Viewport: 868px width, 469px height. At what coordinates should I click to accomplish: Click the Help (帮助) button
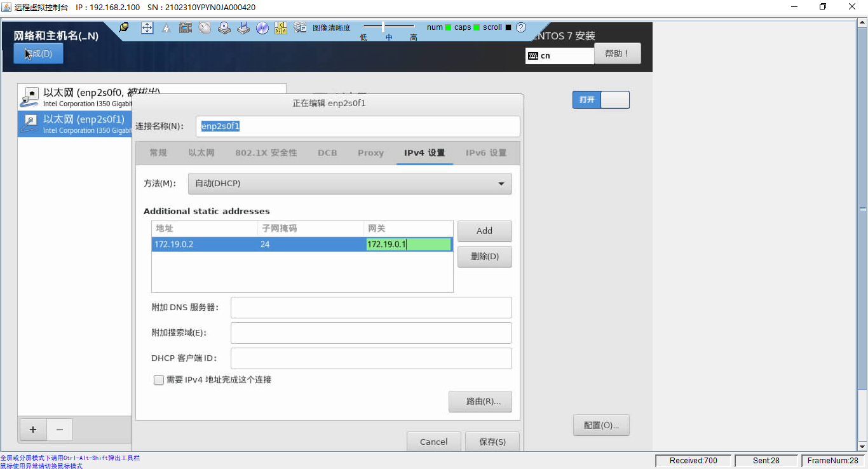pyautogui.click(x=618, y=54)
